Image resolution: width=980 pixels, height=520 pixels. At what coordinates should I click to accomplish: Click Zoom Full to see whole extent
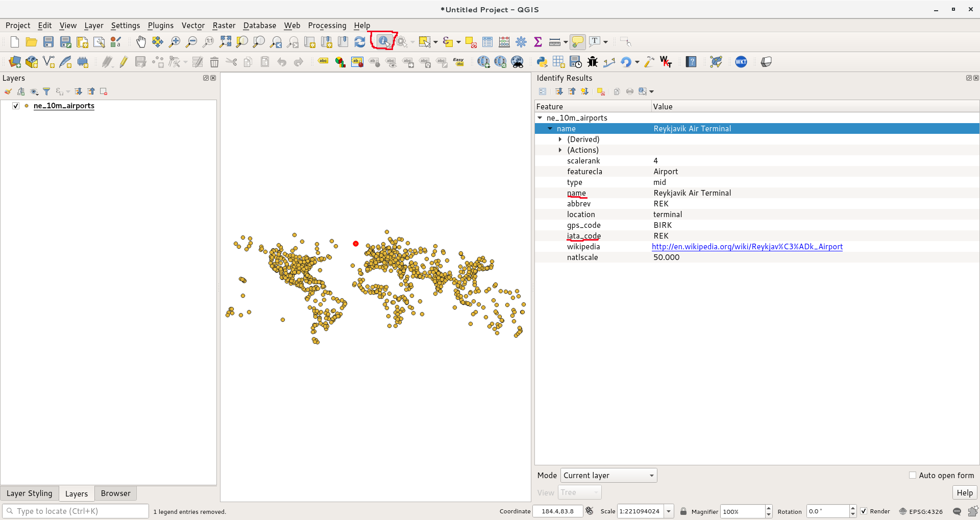(225, 42)
